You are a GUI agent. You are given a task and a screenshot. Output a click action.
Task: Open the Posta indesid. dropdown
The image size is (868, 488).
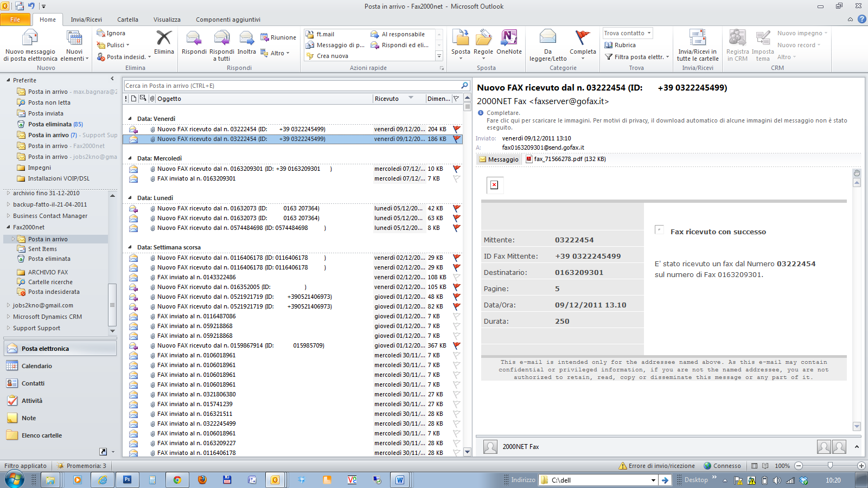tap(124, 57)
